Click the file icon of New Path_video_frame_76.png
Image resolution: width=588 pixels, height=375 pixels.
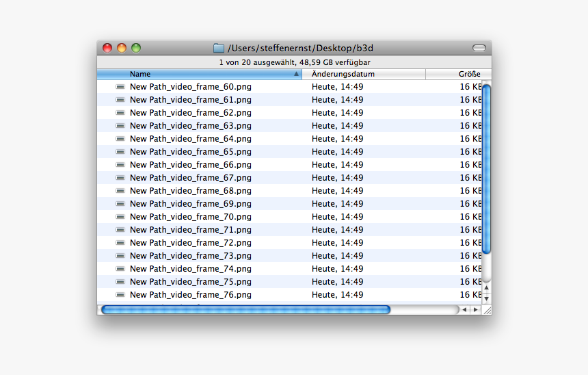[120, 295]
